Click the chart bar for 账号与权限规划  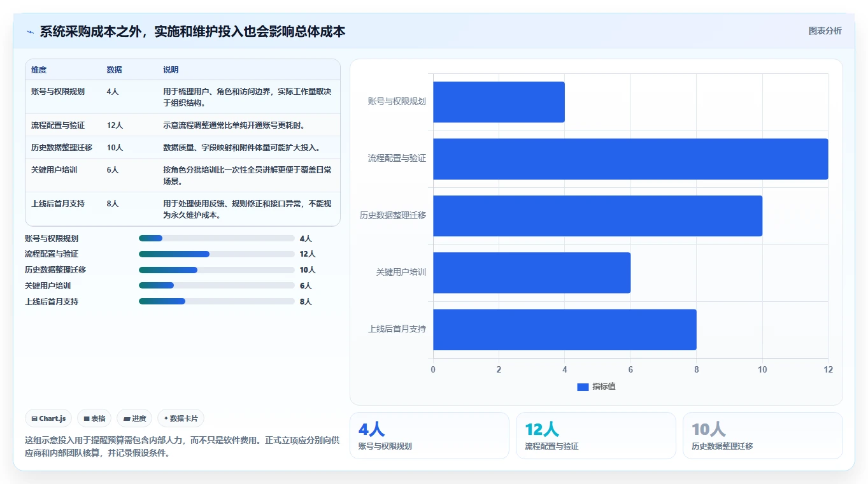499,102
